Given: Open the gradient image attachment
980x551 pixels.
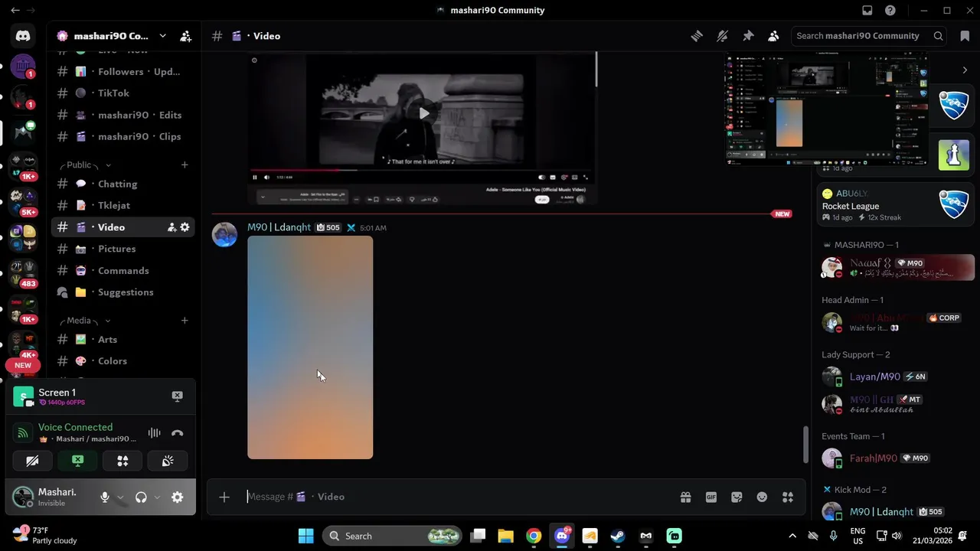Looking at the screenshot, I should coord(310,347).
